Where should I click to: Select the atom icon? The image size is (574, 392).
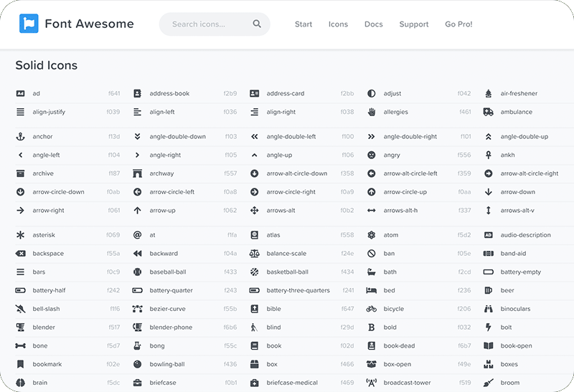coord(371,235)
